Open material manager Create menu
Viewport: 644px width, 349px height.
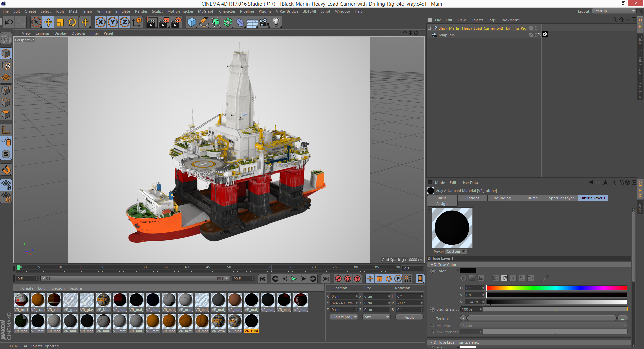click(x=28, y=288)
